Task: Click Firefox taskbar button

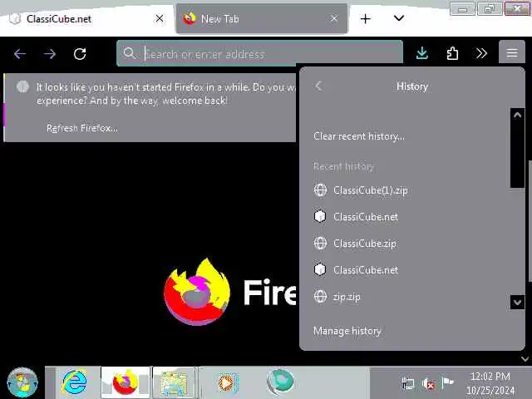Action: [x=126, y=382]
